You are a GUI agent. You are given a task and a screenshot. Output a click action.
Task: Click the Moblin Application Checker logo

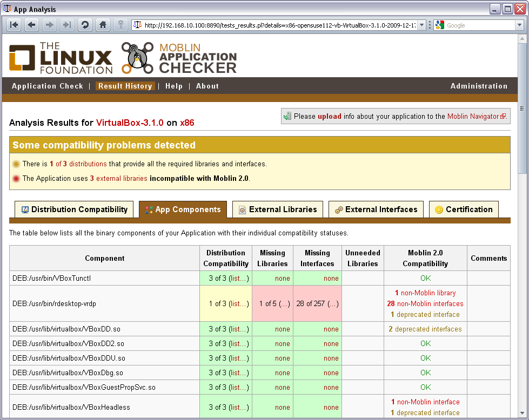coord(179,58)
